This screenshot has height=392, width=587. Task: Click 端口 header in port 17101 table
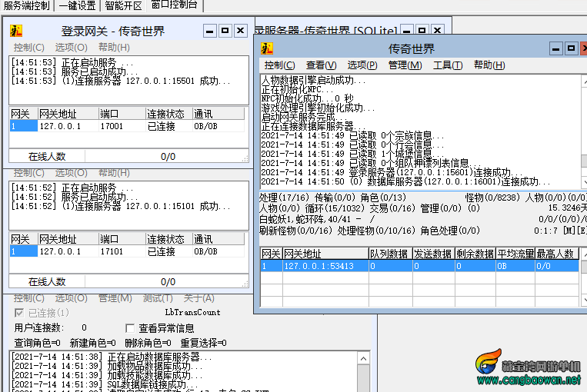coord(122,239)
